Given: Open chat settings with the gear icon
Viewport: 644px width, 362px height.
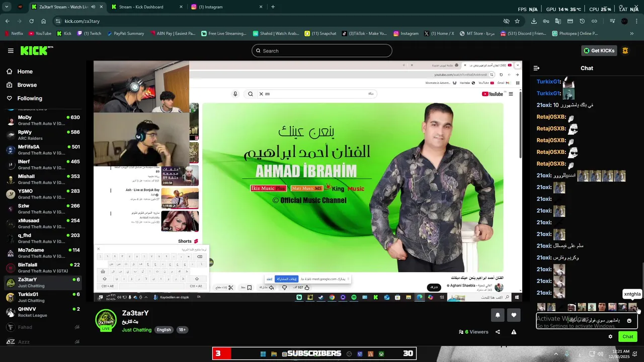Looking at the screenshot, I should [x=610, y=336].
